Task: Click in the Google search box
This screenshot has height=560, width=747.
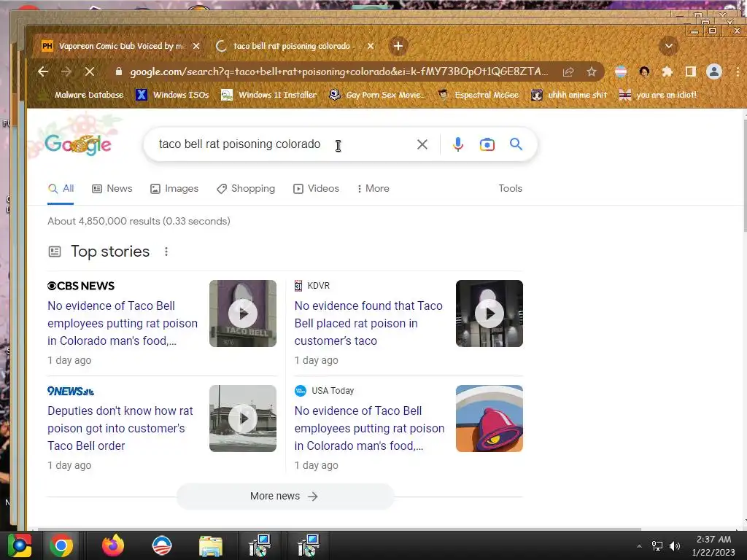Action: [x=281, y=144]
